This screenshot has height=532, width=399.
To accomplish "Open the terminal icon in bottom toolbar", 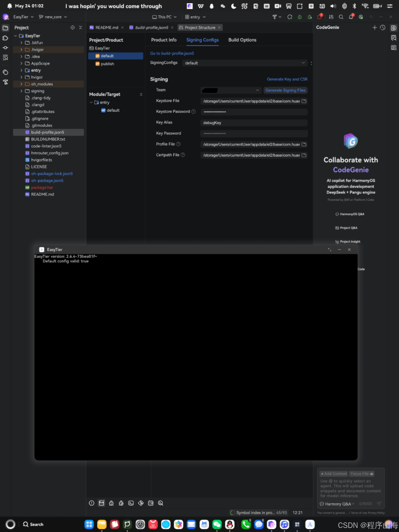I will click(x=131, y=503).
